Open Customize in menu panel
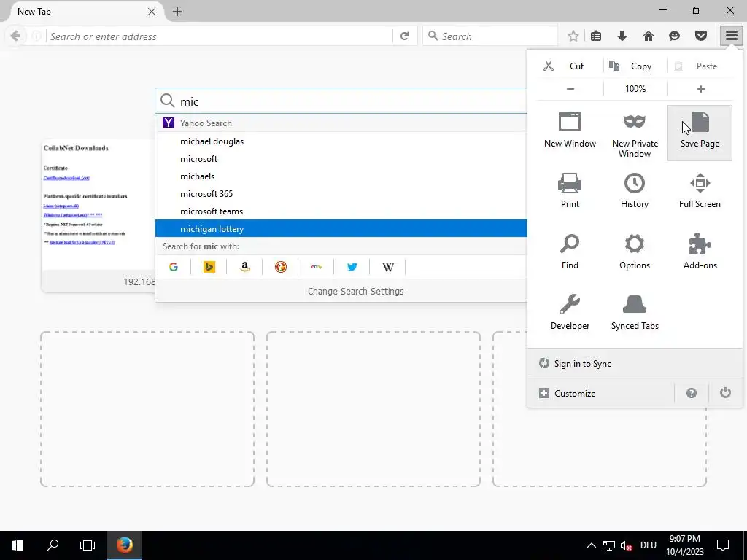 click(x=601, y=393)
